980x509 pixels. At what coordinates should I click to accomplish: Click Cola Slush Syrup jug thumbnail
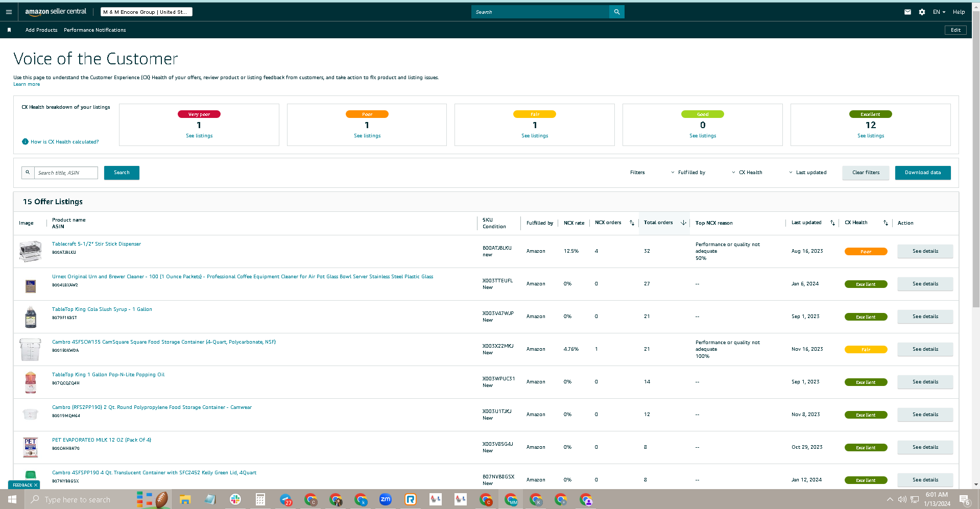point(31,317)
